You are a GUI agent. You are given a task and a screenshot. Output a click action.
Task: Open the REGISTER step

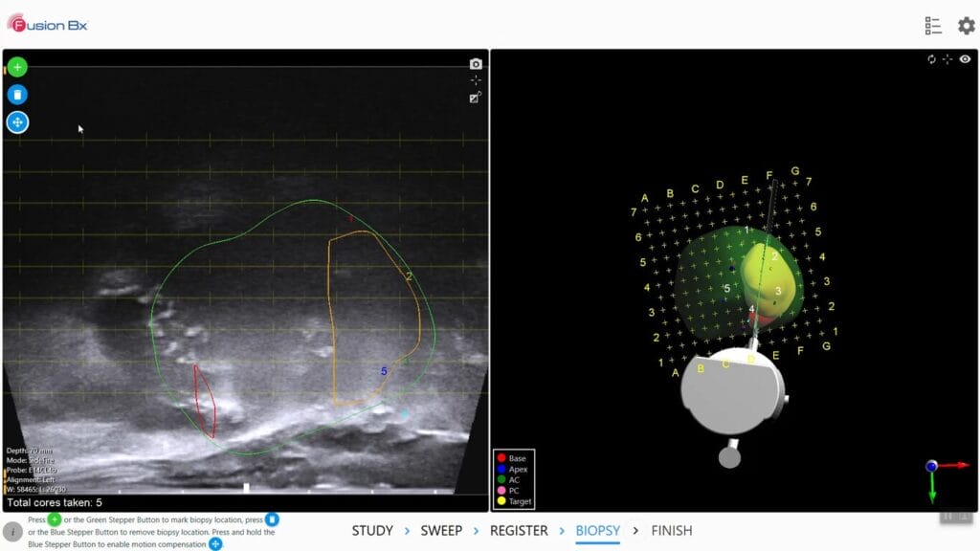[x=522, y=530]
